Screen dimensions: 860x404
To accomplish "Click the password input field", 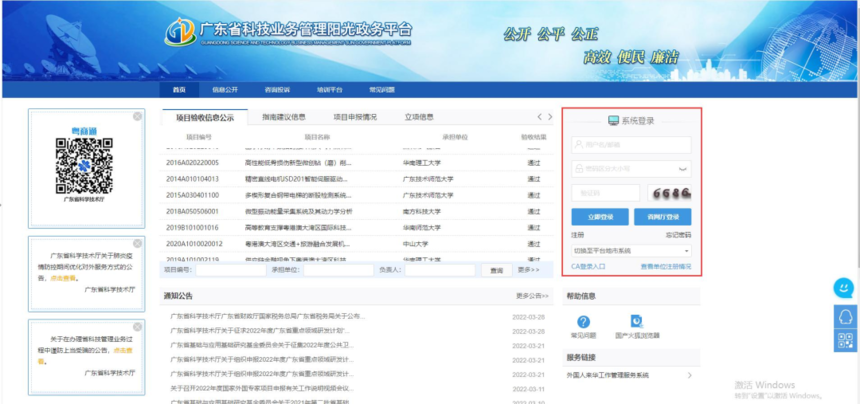I will (631, 169).
